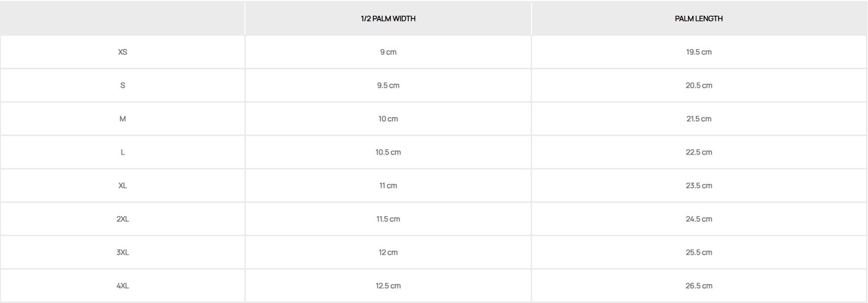This screenshot has width=868, height=303.
Task: Select the XL size row label
Action: [122, 186]
